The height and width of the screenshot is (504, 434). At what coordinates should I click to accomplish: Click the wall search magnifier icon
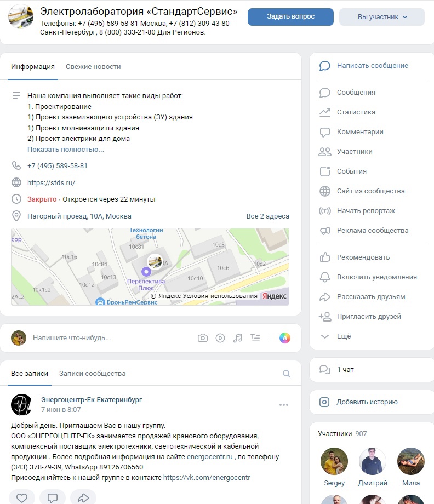click(287, 374)
